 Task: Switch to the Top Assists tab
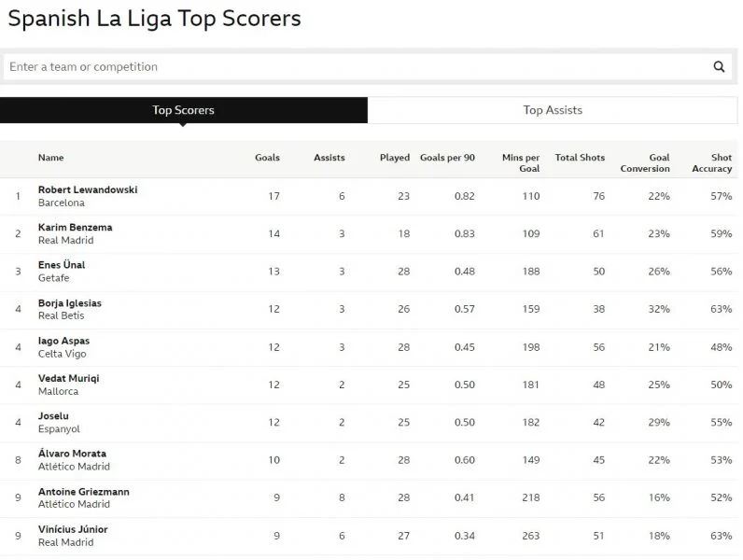click(553, 110)
